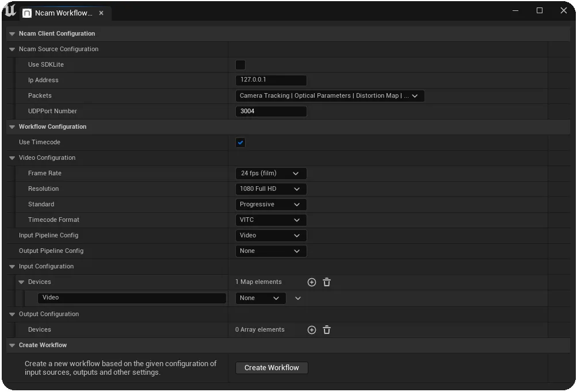The image size is (577, 392).
Task: Click the '0 Array elements' text
Action: click(x=260, y=330)
